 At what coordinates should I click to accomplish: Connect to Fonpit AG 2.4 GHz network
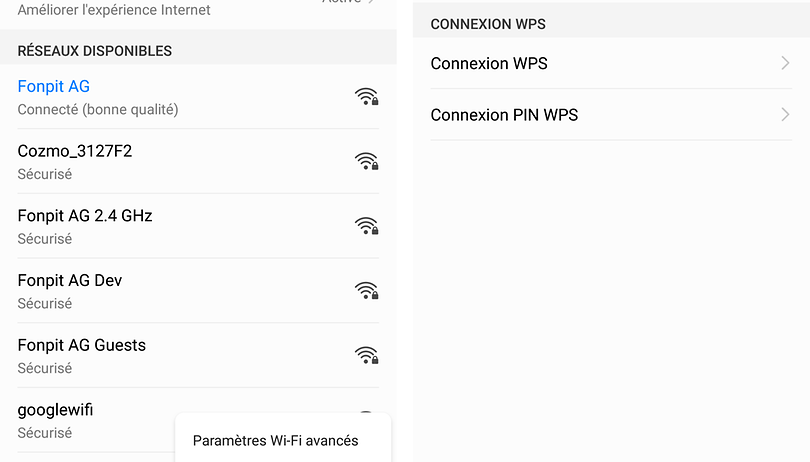click(198, 226)
